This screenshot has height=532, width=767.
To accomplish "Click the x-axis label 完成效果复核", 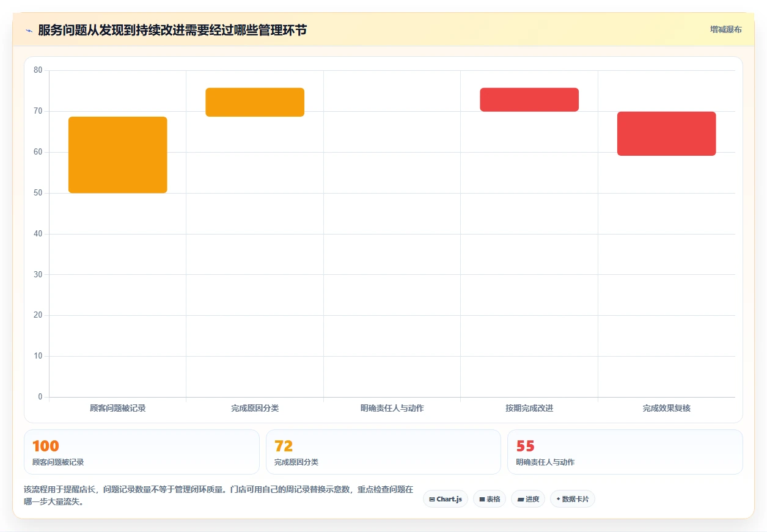I will tap(666, 408).
